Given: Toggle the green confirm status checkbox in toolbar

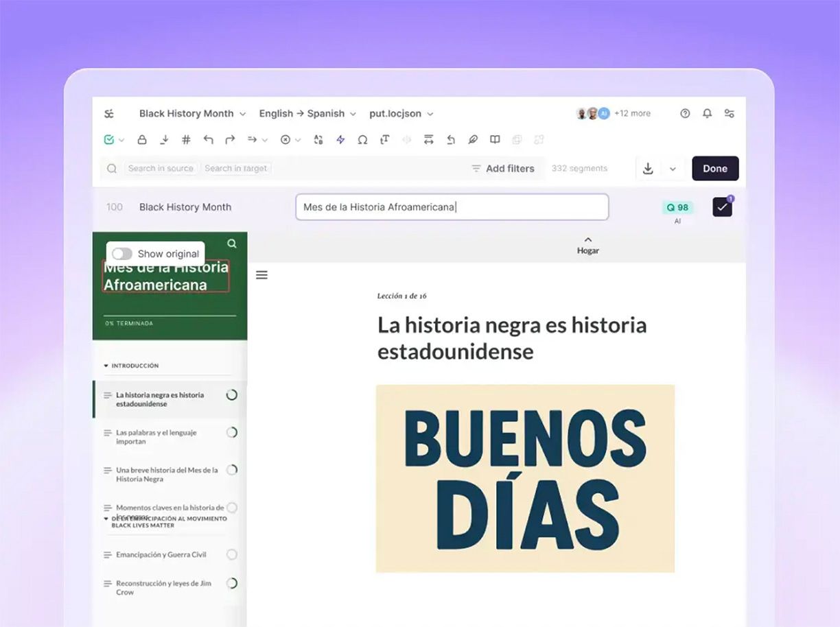Looking at the screenshot, I should tap(109, 139).
